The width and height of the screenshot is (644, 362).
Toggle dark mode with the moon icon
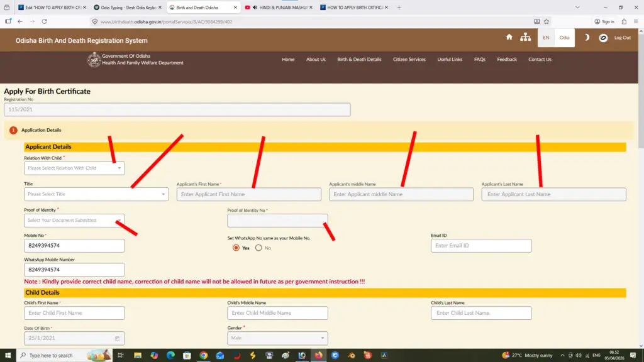click(587, 37)
